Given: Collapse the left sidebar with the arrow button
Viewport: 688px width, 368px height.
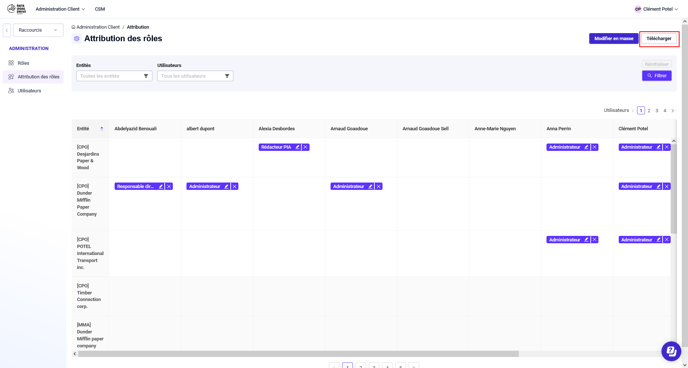Looking at the screenshot, I should pos(7,30).
